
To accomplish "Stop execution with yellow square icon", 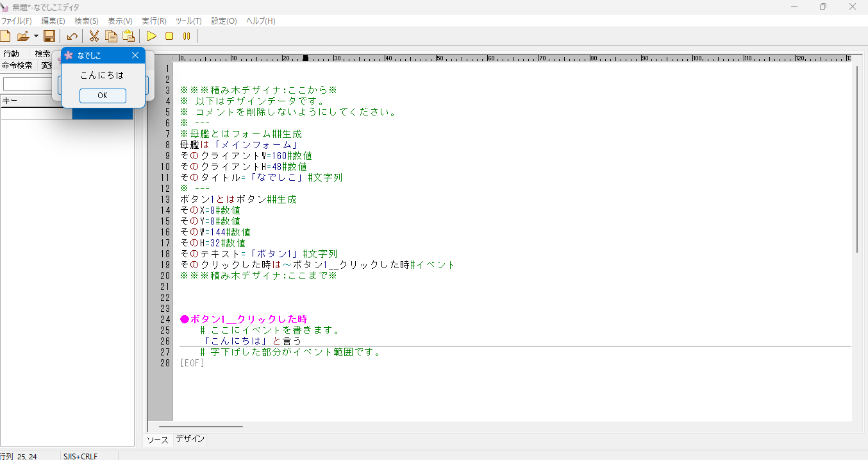I will pyautogui.click(x=169, y=36).
